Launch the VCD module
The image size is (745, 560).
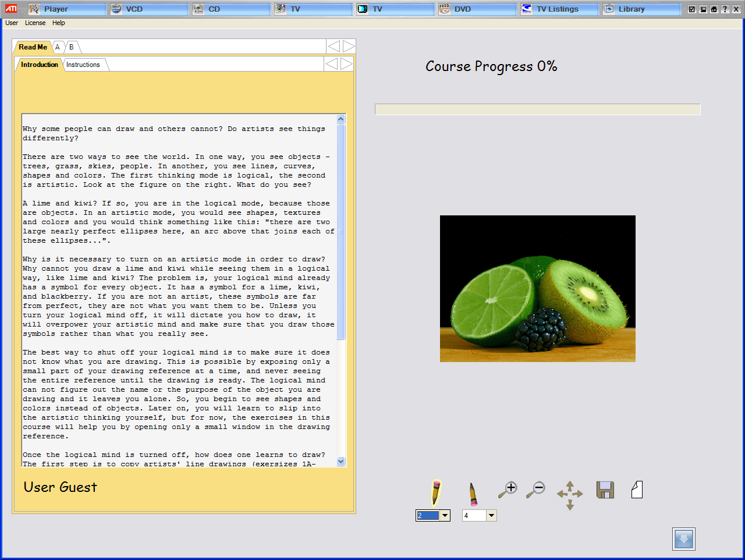click(149, 9)
